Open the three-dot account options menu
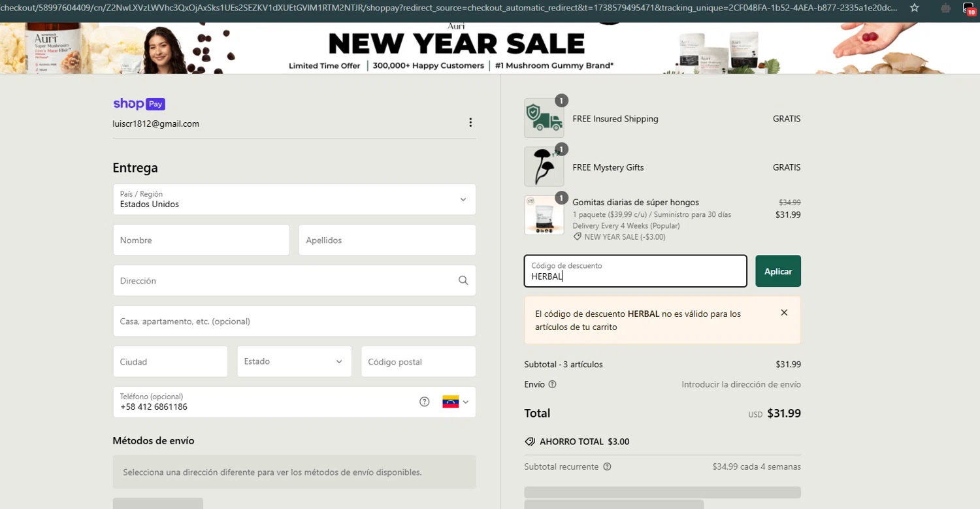980x509 pixels. (470, 123)
